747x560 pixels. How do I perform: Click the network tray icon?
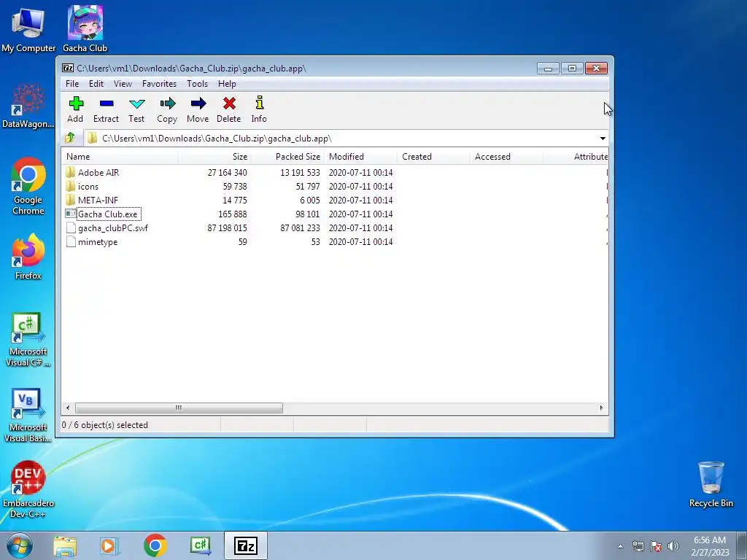638,547
